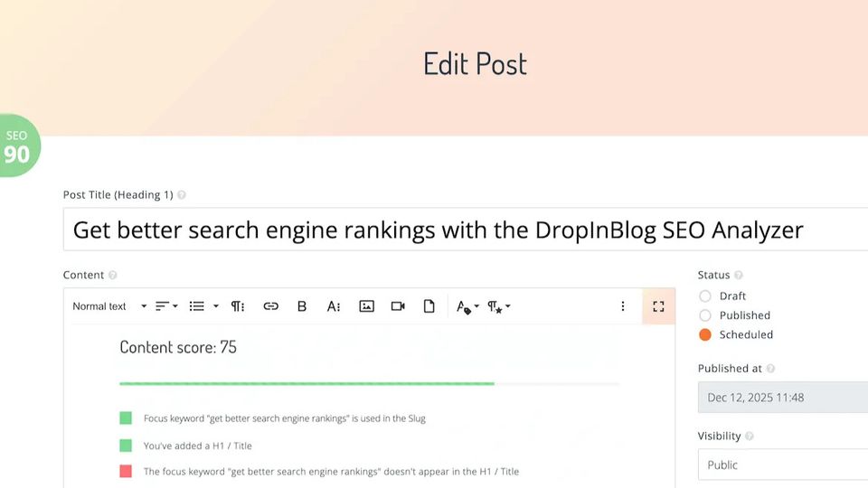Insert a video into the content

[x=398, y=306]
